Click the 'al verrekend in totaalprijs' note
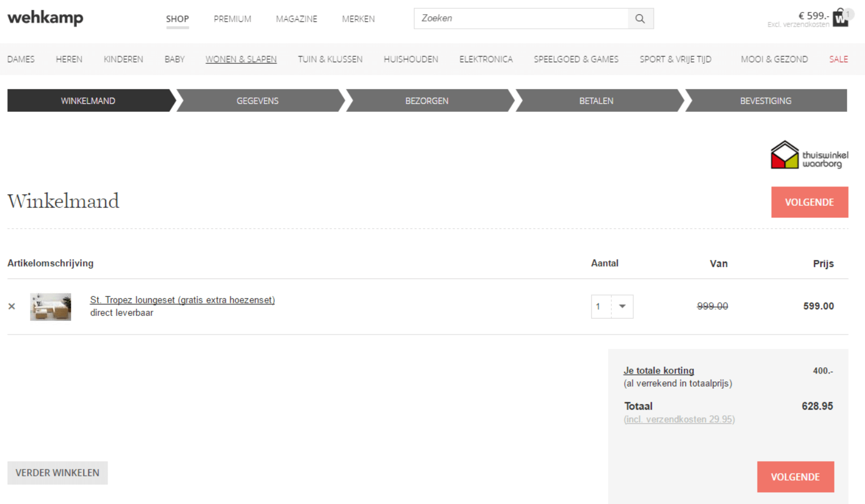The image size is (865, 504). tap(678, 384)
